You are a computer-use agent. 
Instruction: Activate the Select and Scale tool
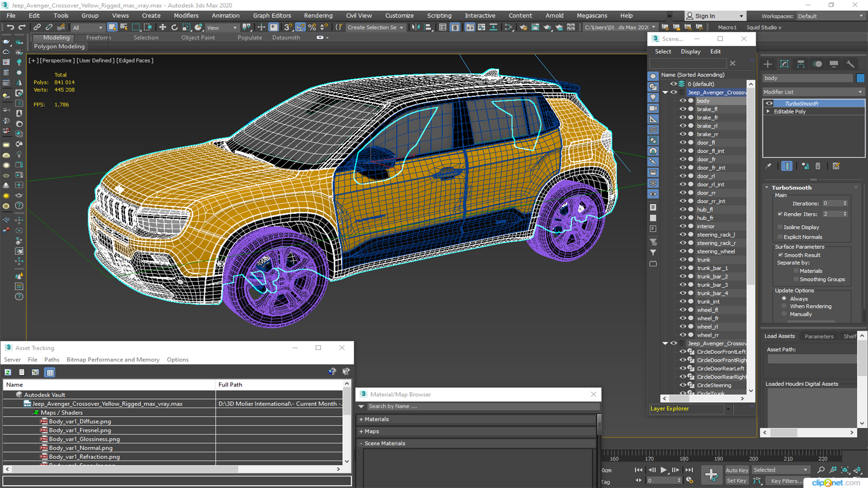[186, 27]
